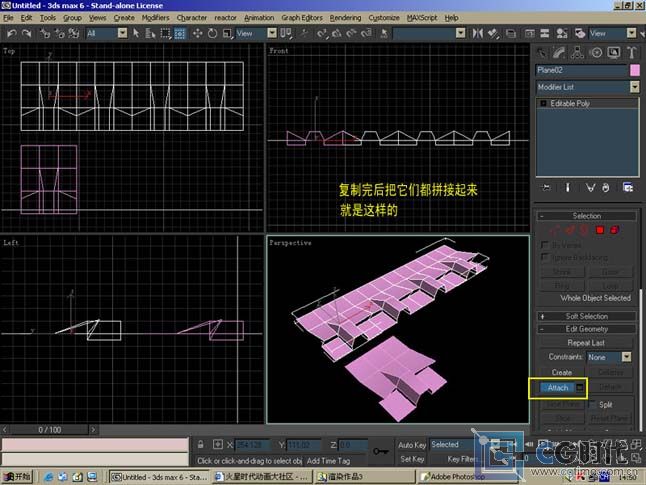The height and width of the screenshot is (485, 646).
Task: Toggle the Split checkbox
Action: coord(593,404)
